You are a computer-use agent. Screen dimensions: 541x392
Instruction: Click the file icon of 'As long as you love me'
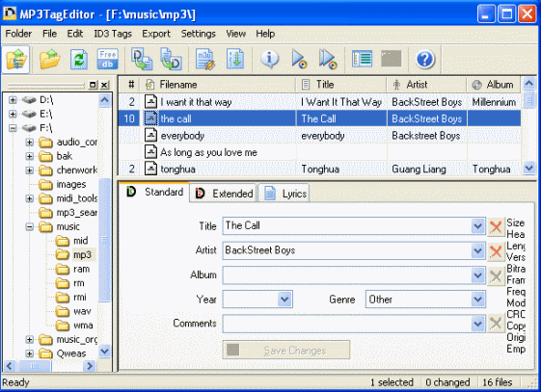click(150, 152)
